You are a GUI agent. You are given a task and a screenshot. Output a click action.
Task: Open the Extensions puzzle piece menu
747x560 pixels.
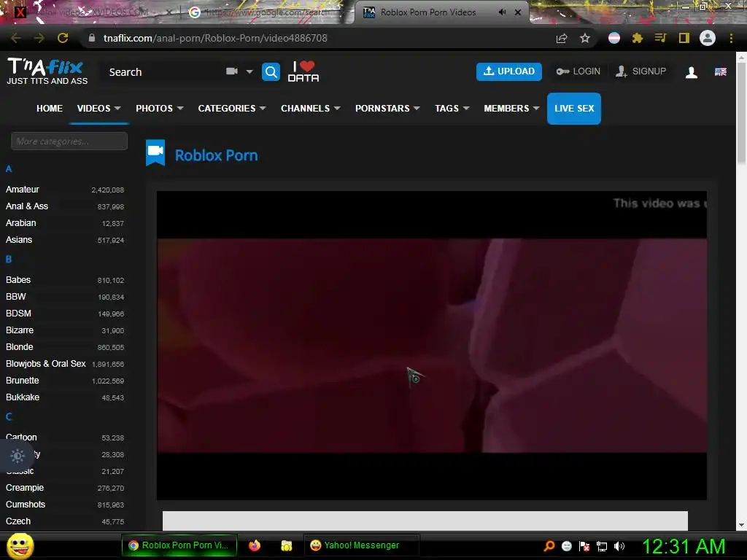click(x=638, y=38)
